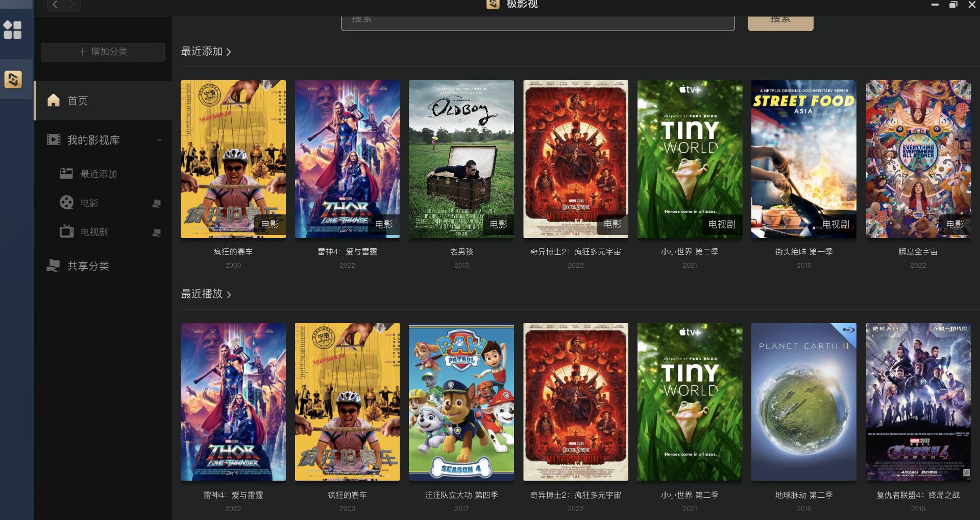Click 疯狂的赛车 title in 最近播放 row
This screenshot has height=520, width=980.
pyautogui.click(x=348, y=495)
